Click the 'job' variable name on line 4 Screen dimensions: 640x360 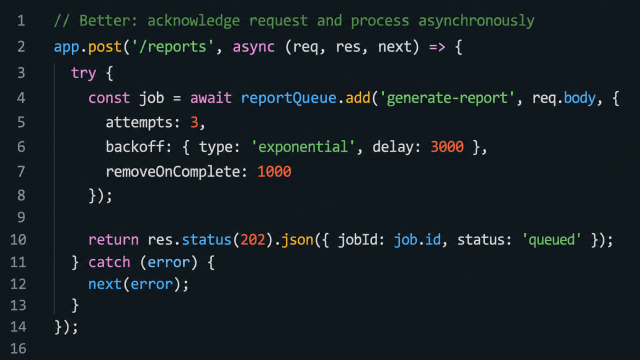[151, 98]
